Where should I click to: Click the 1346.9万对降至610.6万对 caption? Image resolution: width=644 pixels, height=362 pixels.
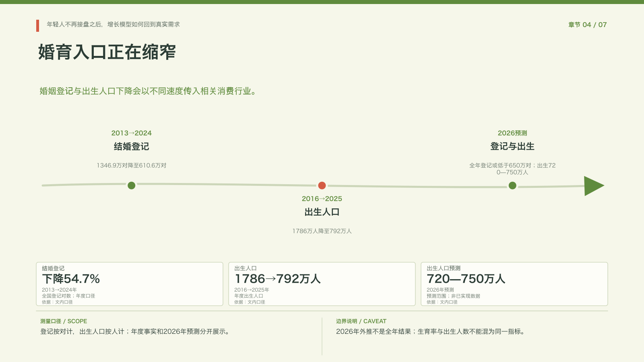pos(131,165)
